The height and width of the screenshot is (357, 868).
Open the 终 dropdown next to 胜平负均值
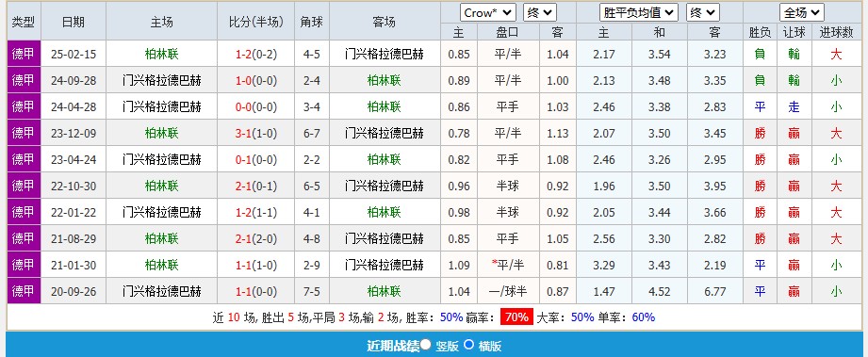[703, 13]
